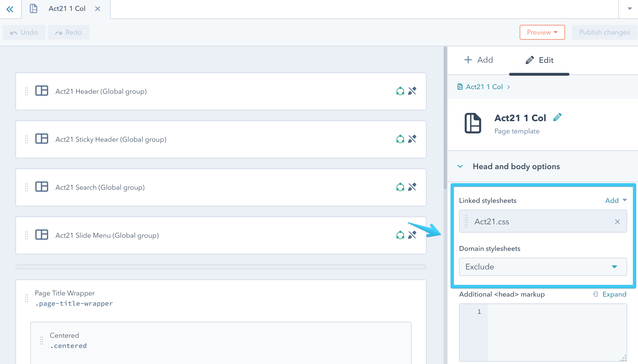This screenshot has width=638, height=364.
Task: Collapse the Head and body options section
Action: (460, 166)
